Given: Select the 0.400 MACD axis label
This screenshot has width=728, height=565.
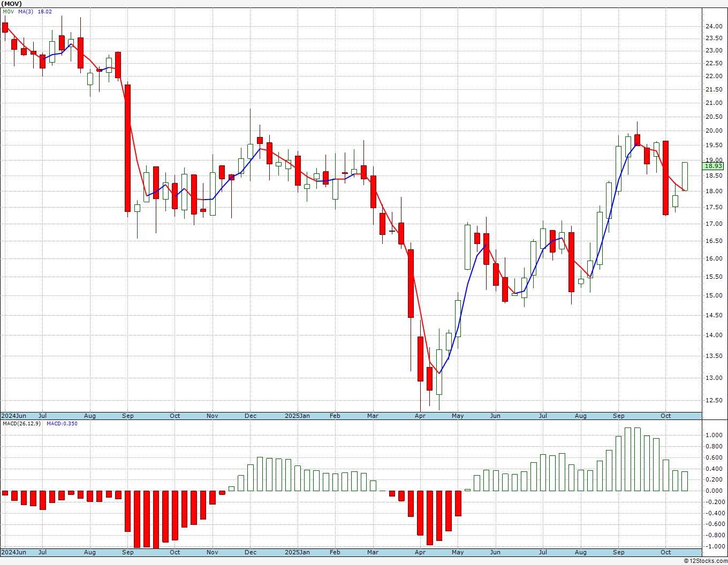Looking at the screenshot, I should (x=714, y=469).
